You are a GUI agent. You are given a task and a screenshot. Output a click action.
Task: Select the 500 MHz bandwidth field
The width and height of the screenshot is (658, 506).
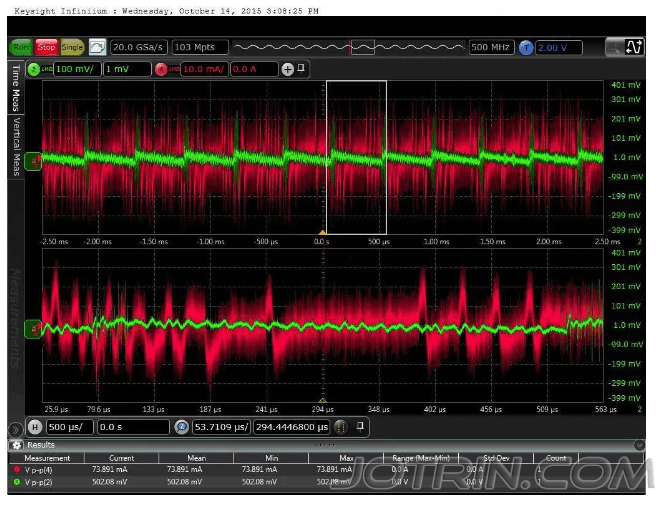pyautogui.click(x=491, y=47)
